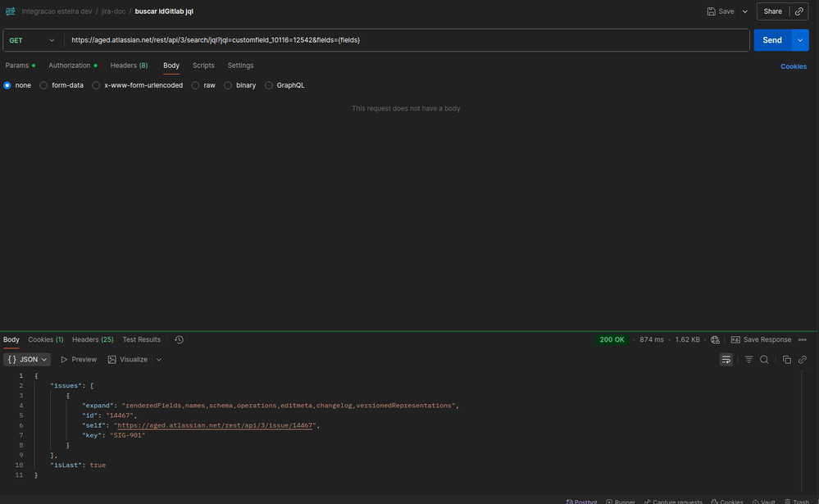Click the Share button

pyautogui.click(x=772, y=11)
